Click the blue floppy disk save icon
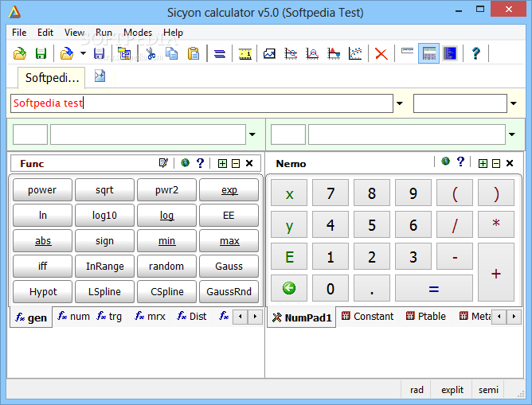Screen dimensions: 532x405 (x=99, y=53)
